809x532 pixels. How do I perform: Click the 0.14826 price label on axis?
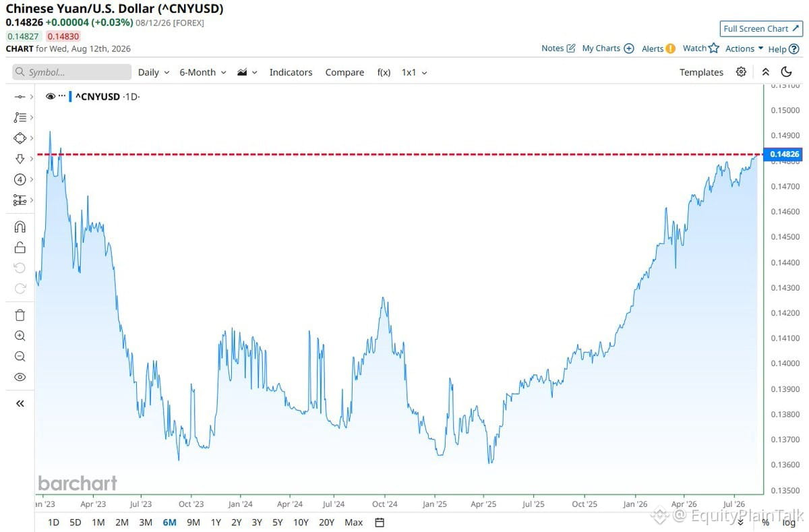click(784, 154)
